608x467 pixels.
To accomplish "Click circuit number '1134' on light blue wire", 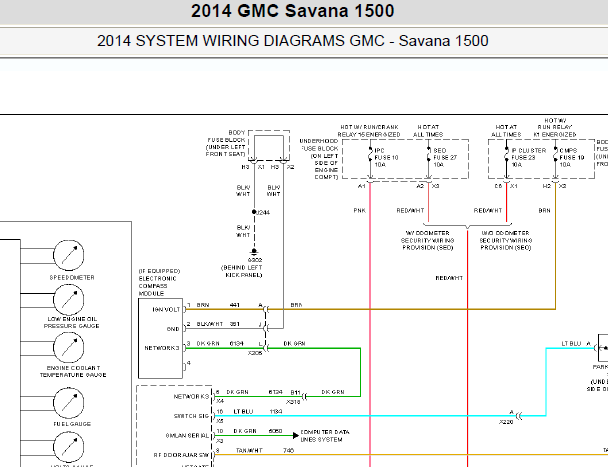I will [x=276, y=412].
